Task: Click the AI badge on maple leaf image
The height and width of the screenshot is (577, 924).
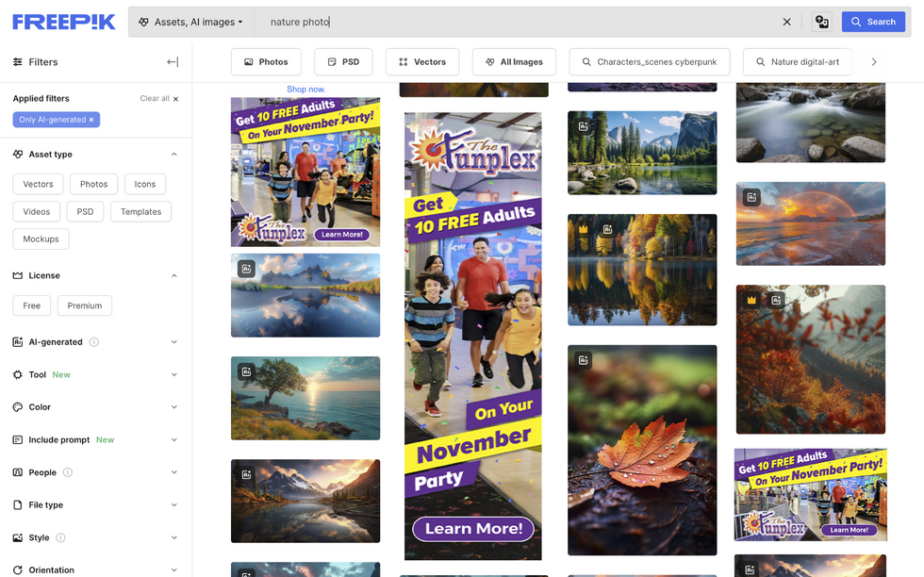Action: (x=584, y=360)
